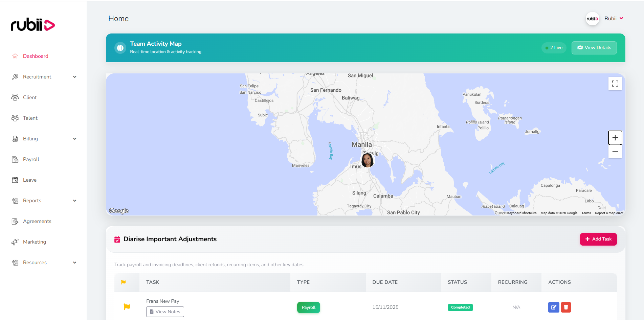Open the Leave calendar icon
644x320 pixels.
click(x=15, y=180)
